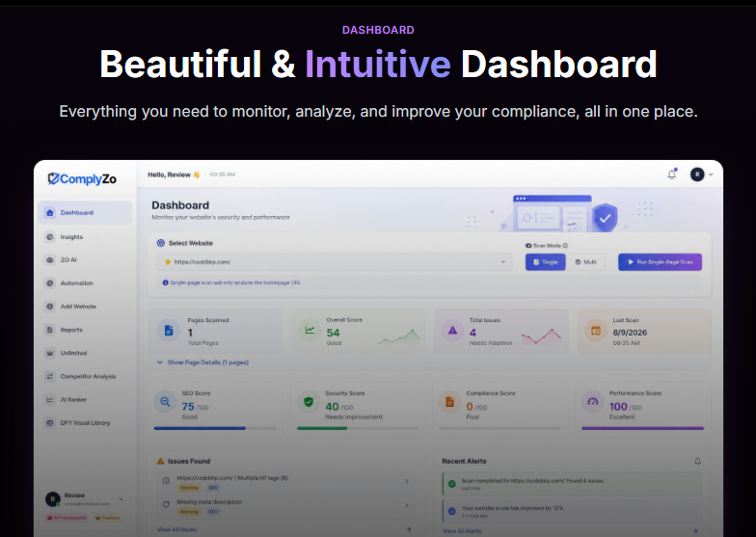
Task: Open Dashboard in the sidebar
Action: pos(85,212)
